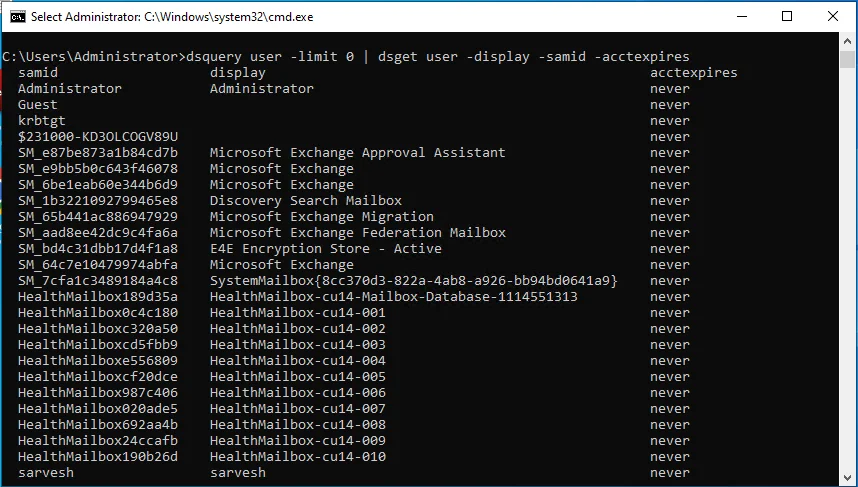858x487 pixels.
Task: Click the SystemMailbox{8cc370d3...} display name
Action: [414, 280]
